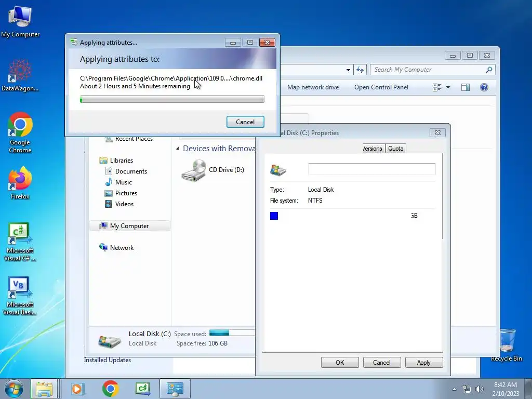Screen dimensions: 532x399
Task: Open the DataWagon desktop shortcut
Action: (20, 75)
